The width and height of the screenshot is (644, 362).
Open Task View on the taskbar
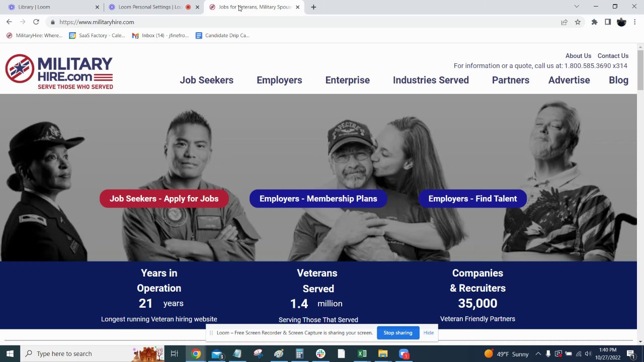coord(175,353)
